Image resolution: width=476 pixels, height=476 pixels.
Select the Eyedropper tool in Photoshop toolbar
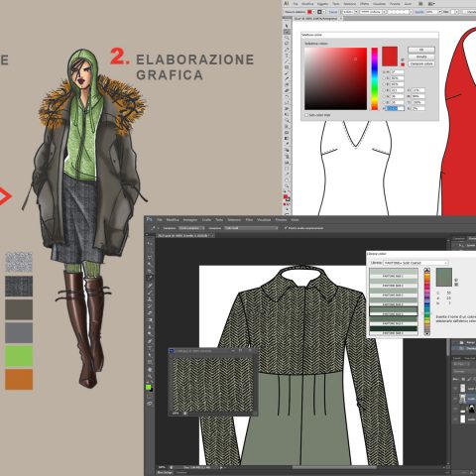point(150,278)
